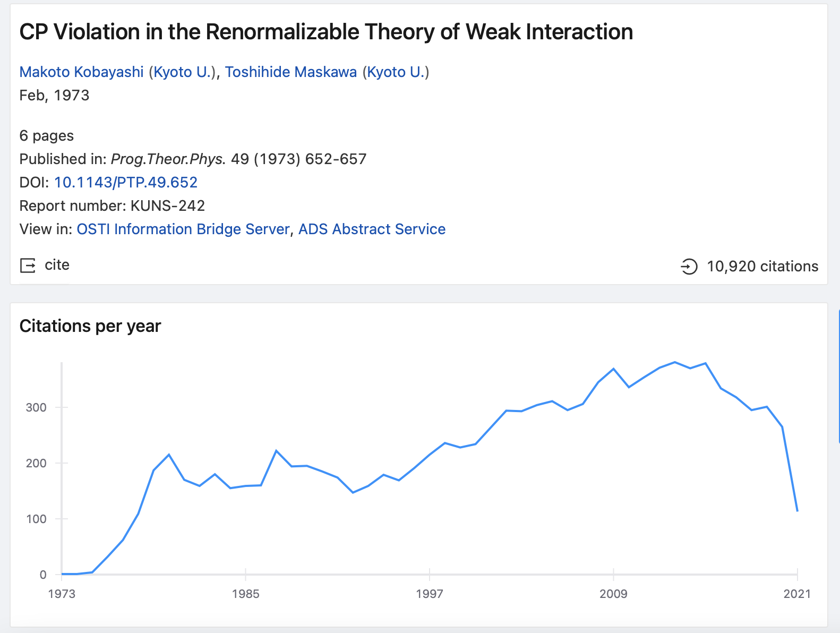Click the paper title heading
This screenshot has width=840, height=633.
(326, 32)
